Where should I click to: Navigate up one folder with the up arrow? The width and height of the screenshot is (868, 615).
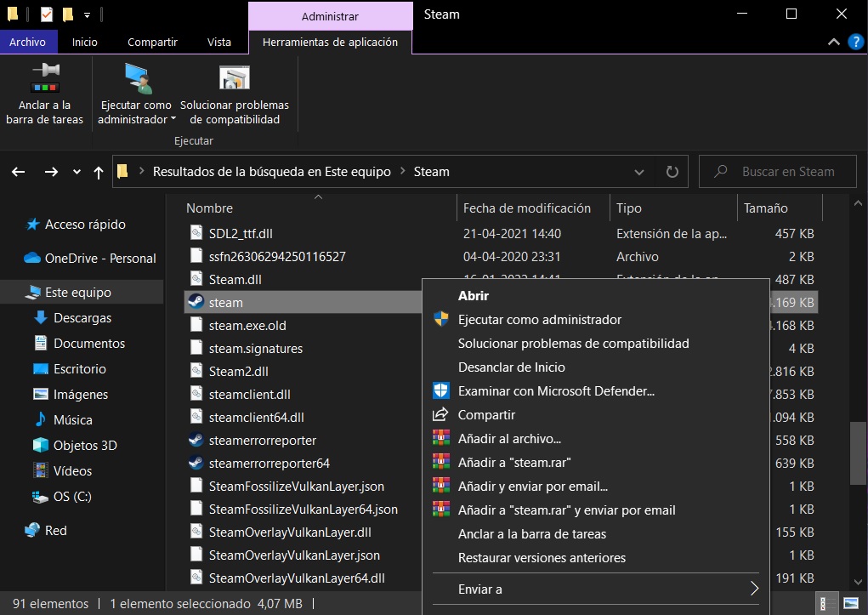click(99, 172)
